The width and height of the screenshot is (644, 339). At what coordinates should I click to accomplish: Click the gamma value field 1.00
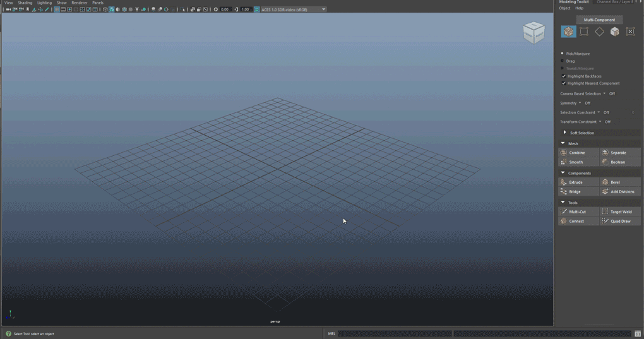246,9
